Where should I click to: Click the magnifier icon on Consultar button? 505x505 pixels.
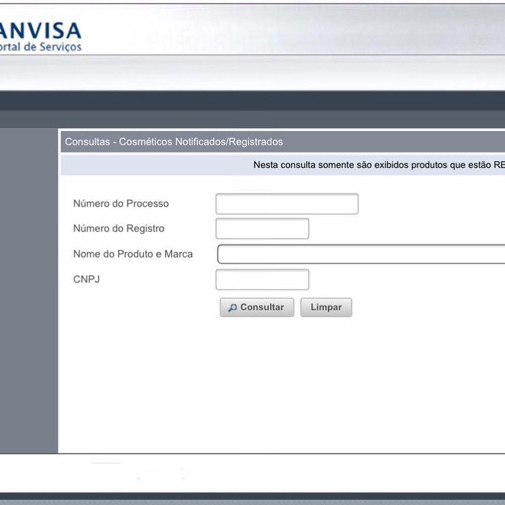click(x=232, y=308)
